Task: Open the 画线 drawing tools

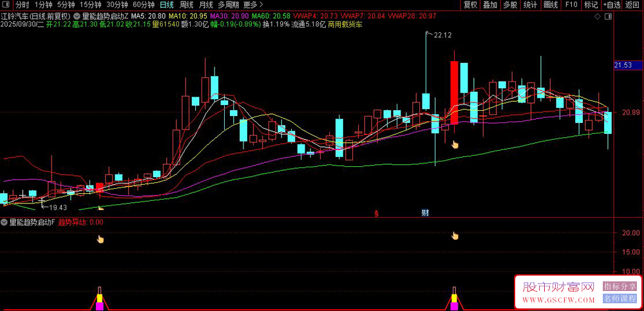Action: 551,5
